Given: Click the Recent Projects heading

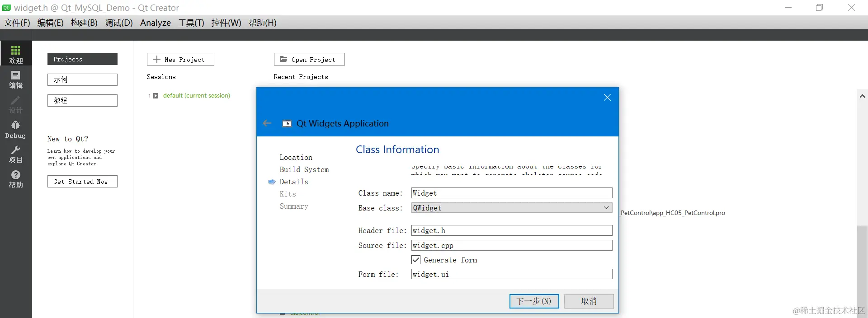Looking at the screenshot, I should 301,77.
